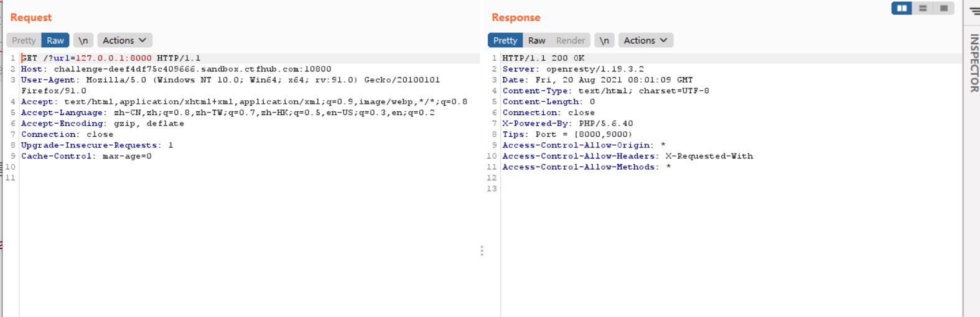Click the Accept-Language header line
The width and height of the screenshot is (980, 317).
228,113
